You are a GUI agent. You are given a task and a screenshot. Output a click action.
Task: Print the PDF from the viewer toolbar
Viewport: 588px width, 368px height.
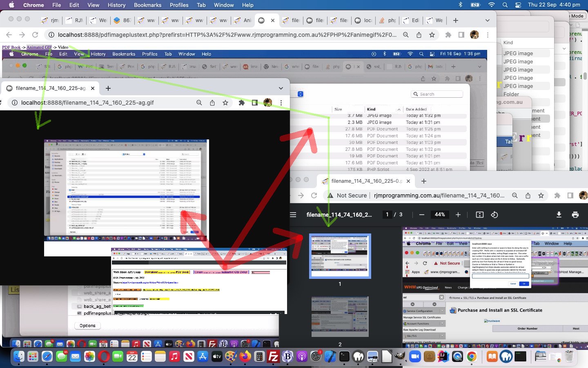tap(575, 215)
